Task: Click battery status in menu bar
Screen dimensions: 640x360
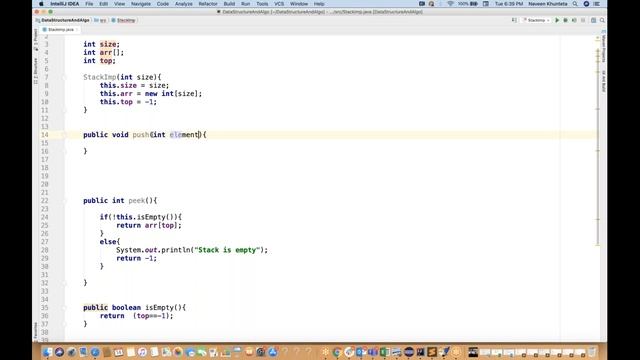Action: (x=468, y=4)
